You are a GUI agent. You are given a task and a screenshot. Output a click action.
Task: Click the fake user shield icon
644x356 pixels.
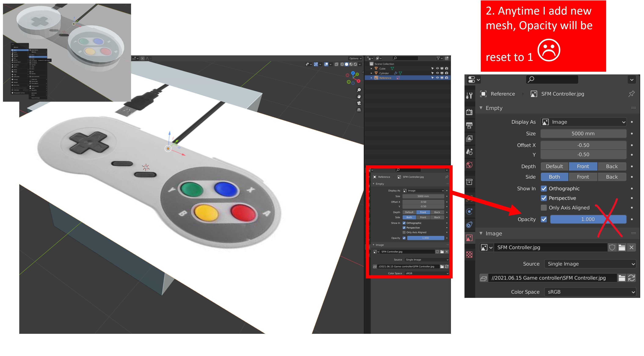[x=612, y=247]
